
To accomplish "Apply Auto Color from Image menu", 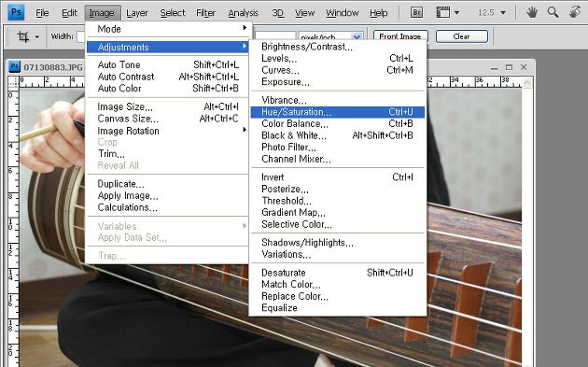I will coord(168,88).
